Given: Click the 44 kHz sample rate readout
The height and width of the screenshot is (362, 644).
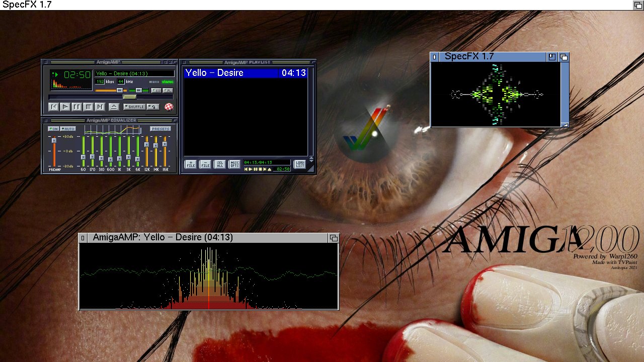Looking at the screenshot, I should tap(121, 81).
